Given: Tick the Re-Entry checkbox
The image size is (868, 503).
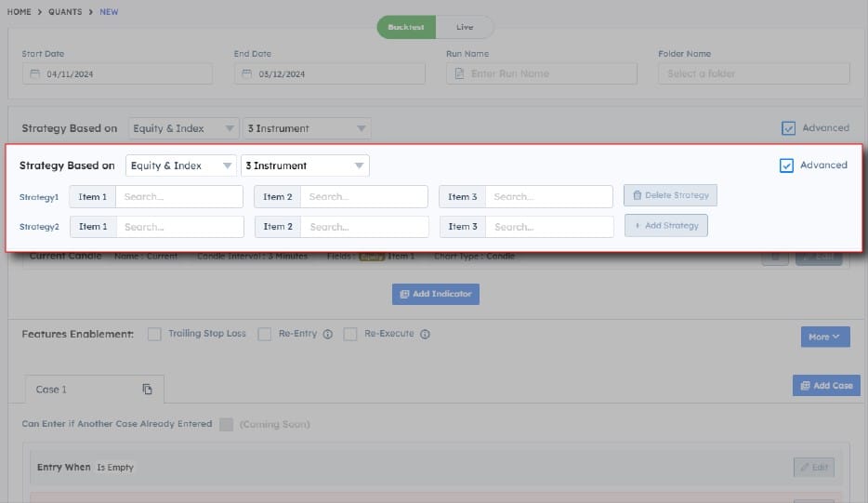Looking at the screenshot, I should click(x=265, y=334).
